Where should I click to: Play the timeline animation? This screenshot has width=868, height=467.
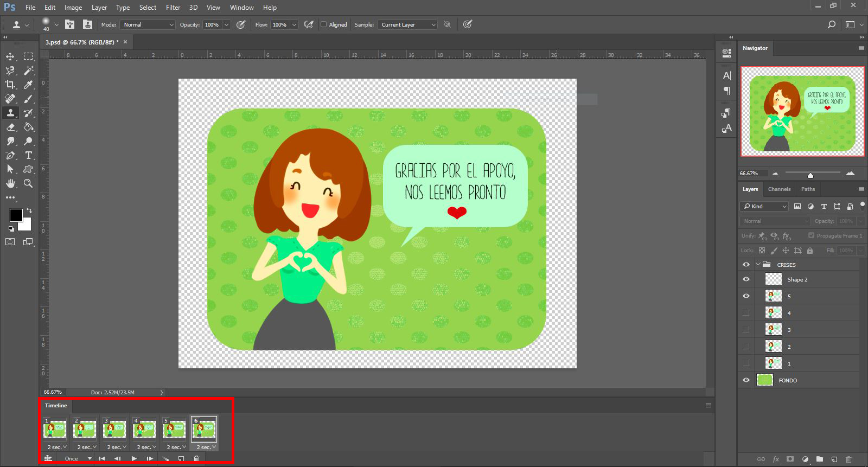pos(134,459)
